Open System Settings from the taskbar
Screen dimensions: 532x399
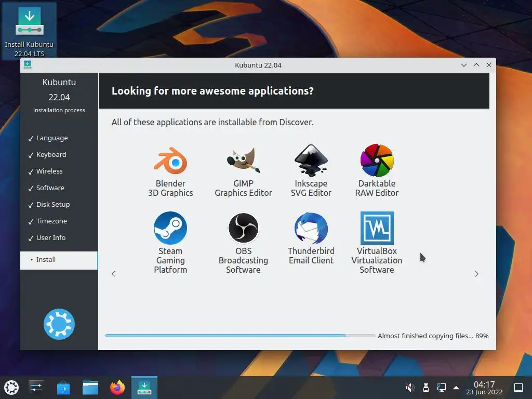(36, 388)
